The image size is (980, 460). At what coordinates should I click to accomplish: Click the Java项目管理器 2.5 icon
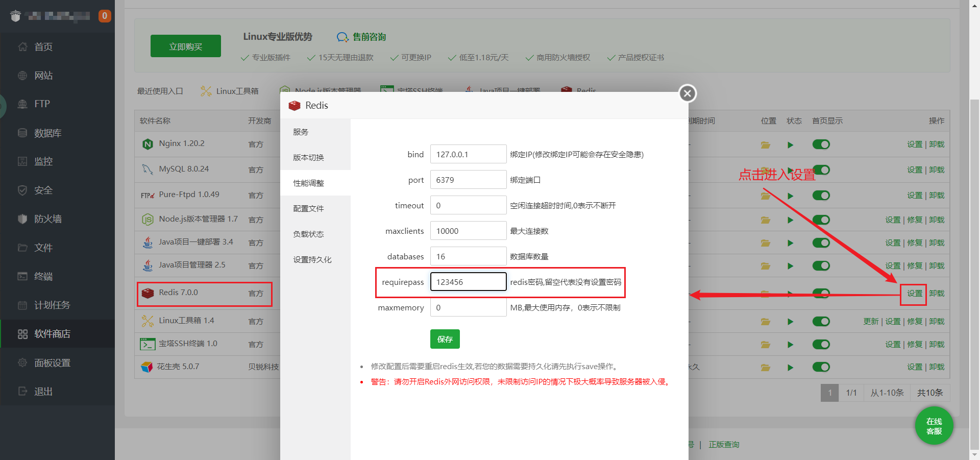148,265
